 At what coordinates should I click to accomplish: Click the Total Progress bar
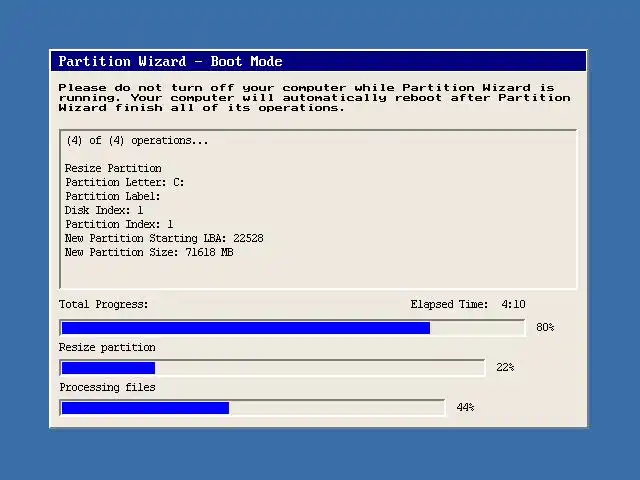pos(292,328)
